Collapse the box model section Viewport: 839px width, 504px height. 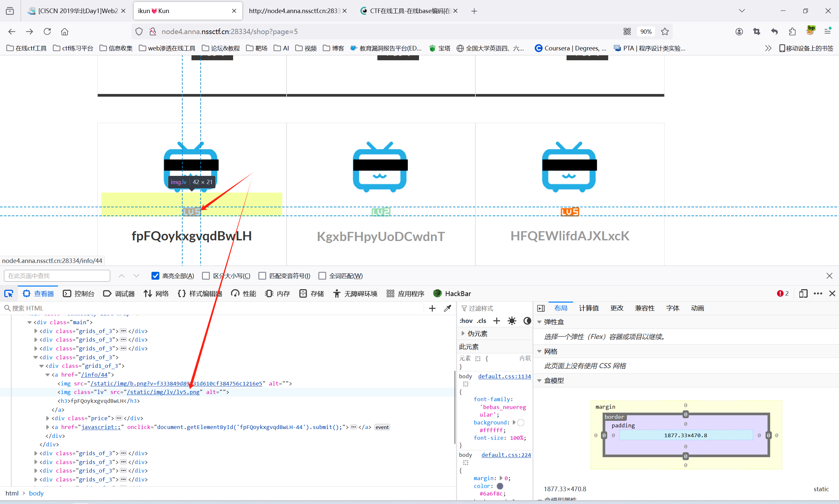(x=539, y=381)
